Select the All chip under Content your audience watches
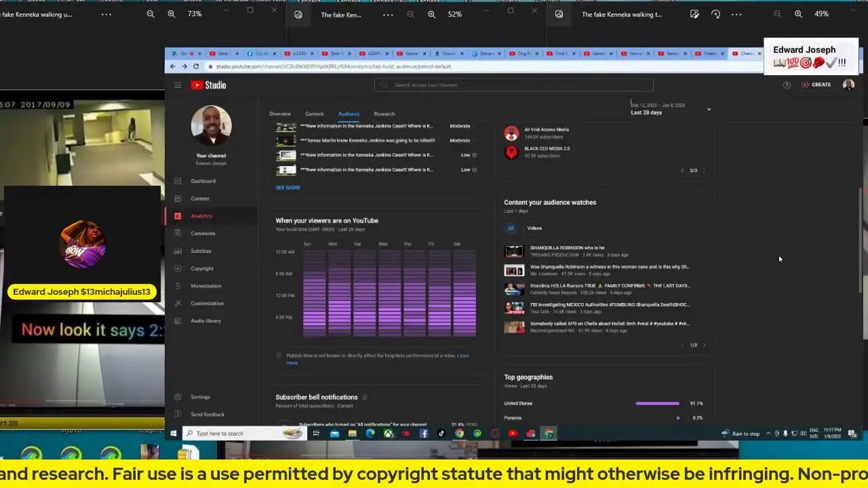The image size is (868, 488). (511, 228)
